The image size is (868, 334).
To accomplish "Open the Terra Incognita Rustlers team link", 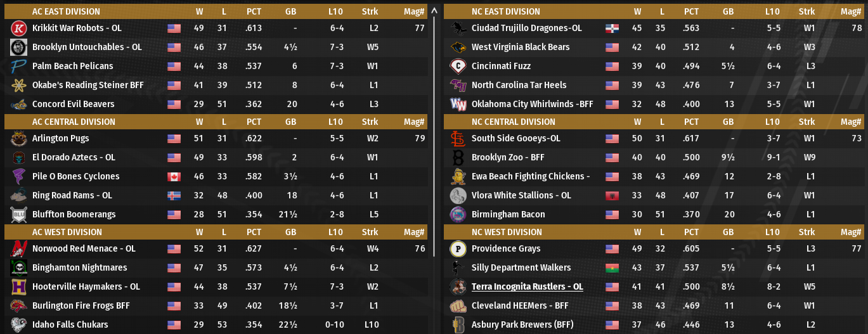I will point(527,286).
